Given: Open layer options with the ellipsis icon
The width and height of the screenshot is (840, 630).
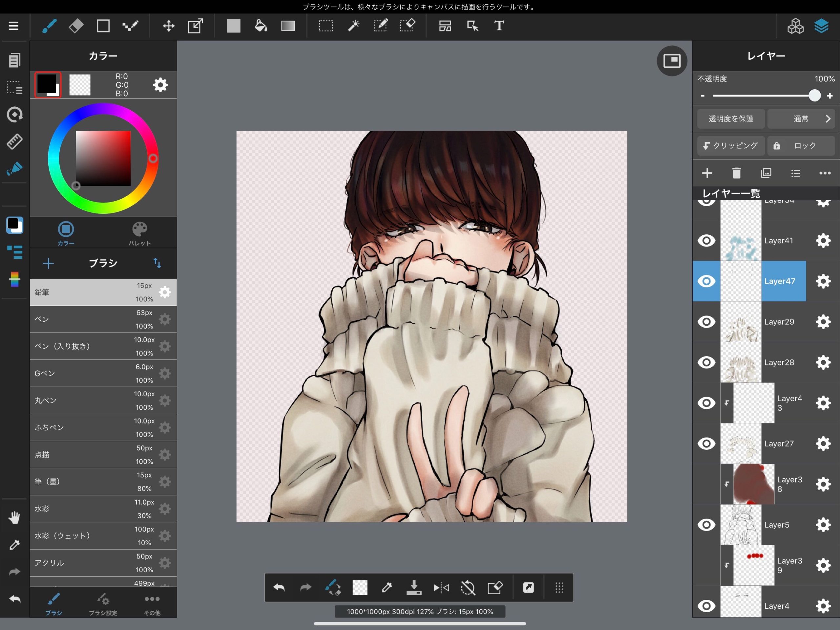Looking at the screenshot, I should (825, 173).
